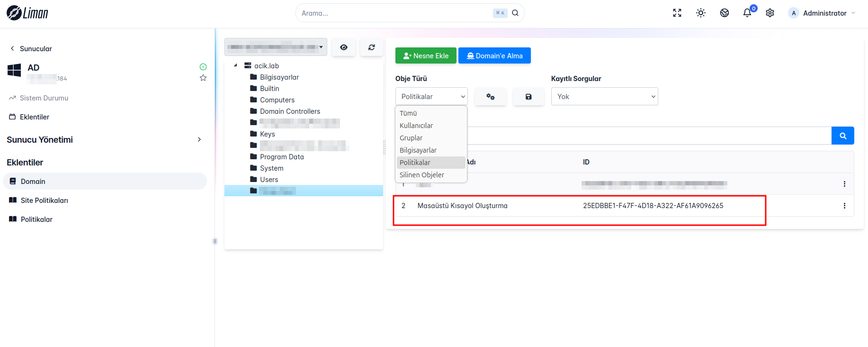
Task: Click the green server status indicator
Action: tap(203, 67)
